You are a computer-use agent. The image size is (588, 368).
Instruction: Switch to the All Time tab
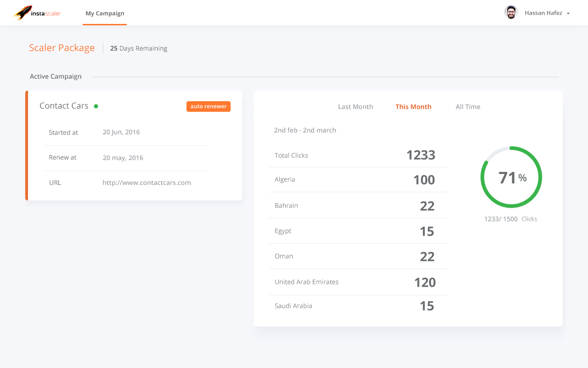468,107
